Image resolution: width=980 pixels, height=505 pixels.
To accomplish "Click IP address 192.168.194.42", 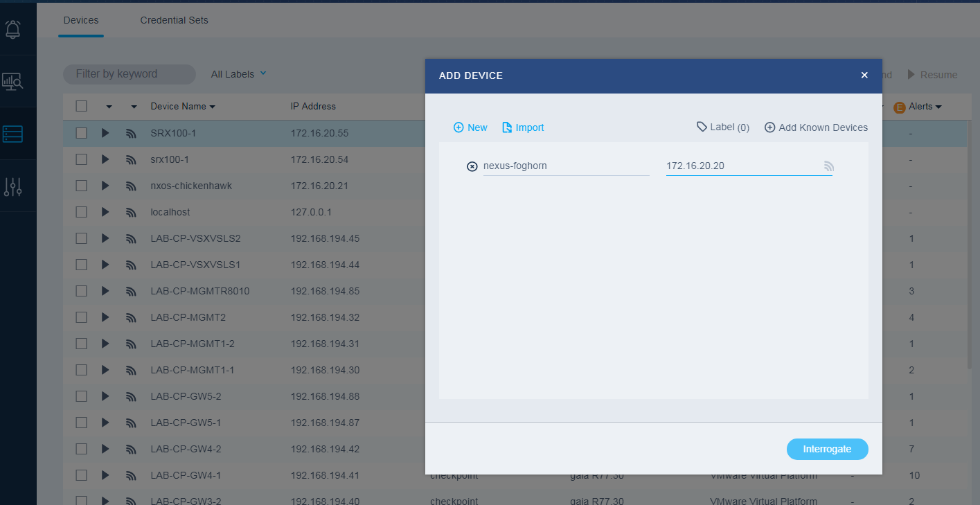I will [x=325, y=449].
